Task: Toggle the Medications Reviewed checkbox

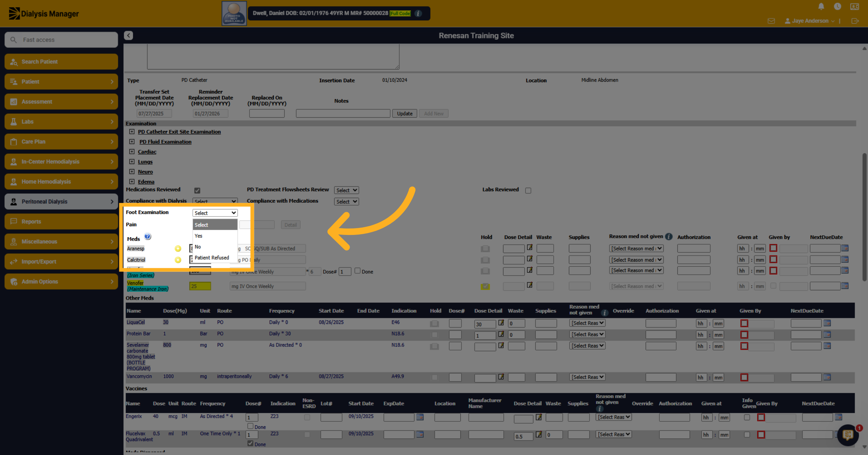Action: pos(197,190)
